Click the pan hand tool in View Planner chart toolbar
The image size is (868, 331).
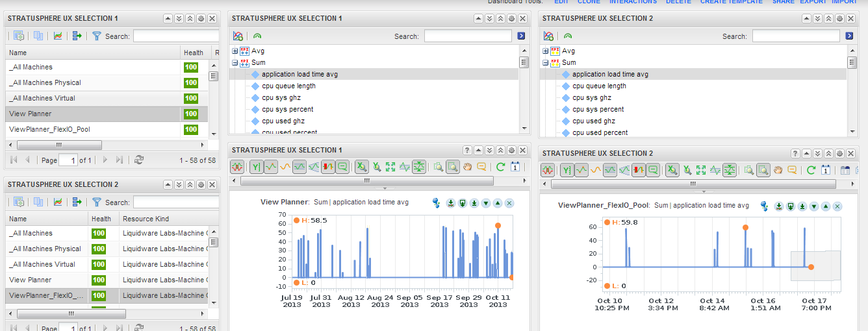[467, 167]
